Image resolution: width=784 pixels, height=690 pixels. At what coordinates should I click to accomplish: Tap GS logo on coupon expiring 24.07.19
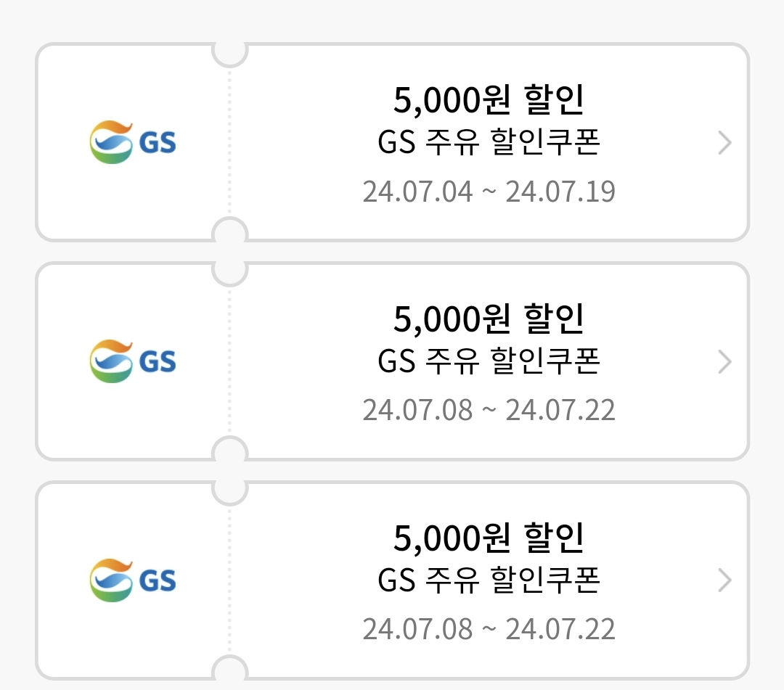pyautogui.click(x=133, y=142)
